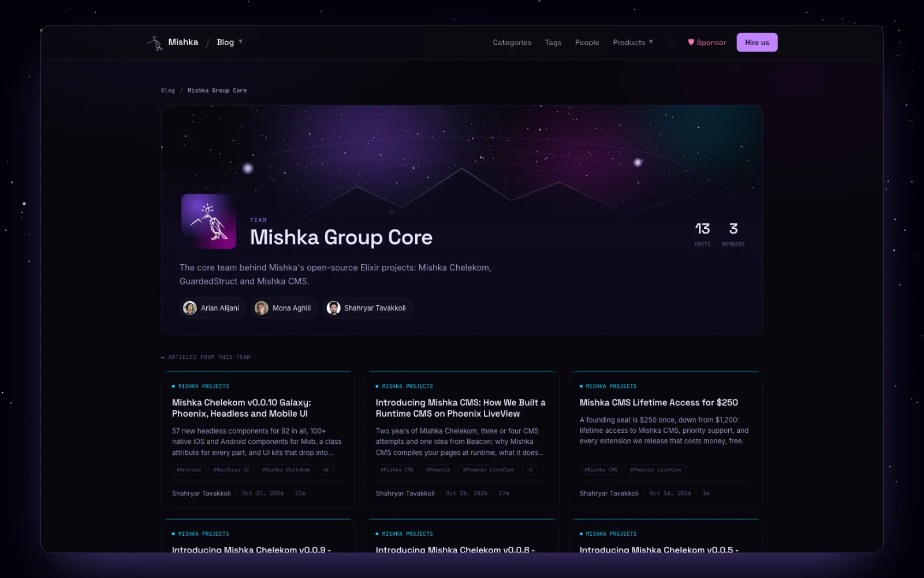Screen dimensions: 924x578
Task: Click author Shahryar Tavakkoli on Oct 26 article
Action: click(405, 494)
